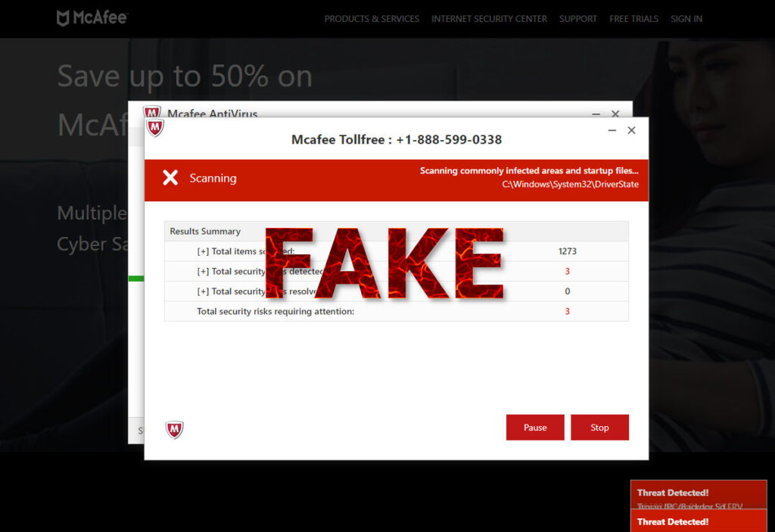Open the PRODUCTS & SERVICES menu

point(372,19)
